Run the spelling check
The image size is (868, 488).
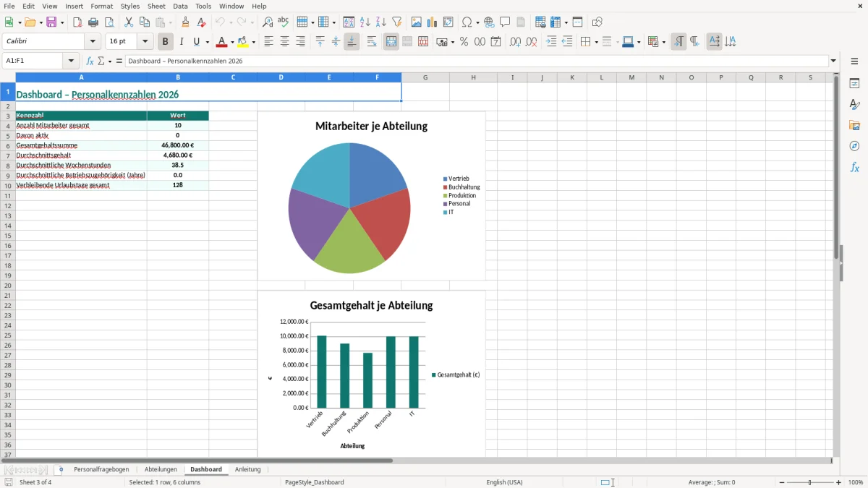284,22
